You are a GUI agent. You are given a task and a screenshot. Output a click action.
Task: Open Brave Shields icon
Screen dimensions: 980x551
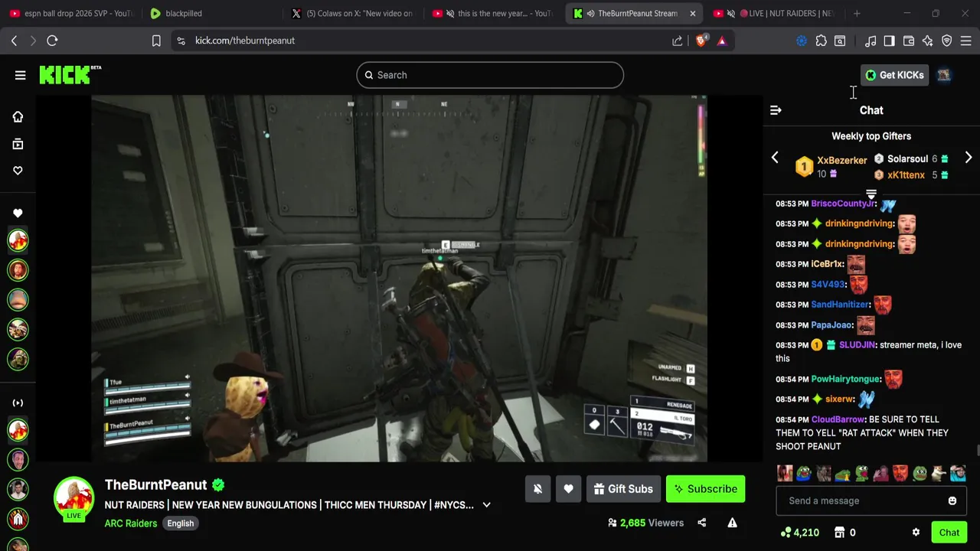pos(701,41)
